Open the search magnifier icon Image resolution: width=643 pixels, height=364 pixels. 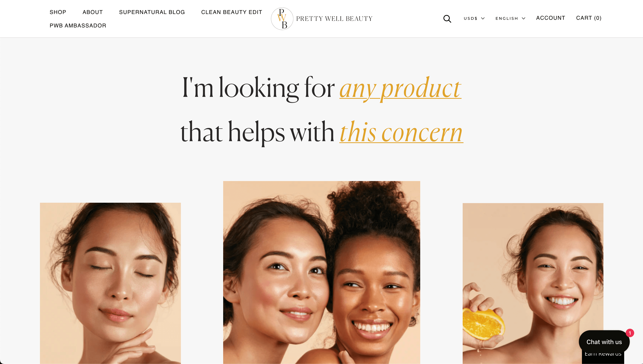[x=447, y=19]
